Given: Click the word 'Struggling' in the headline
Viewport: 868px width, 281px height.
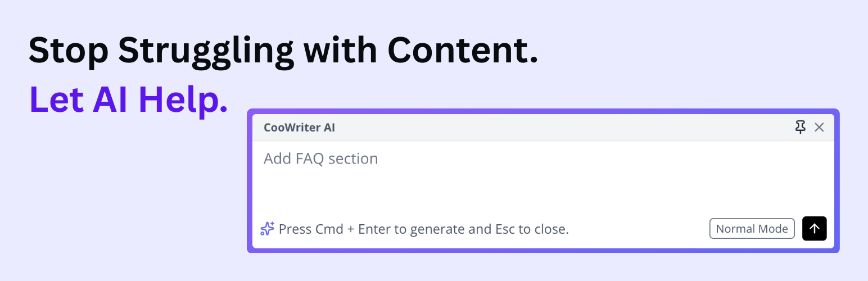Looking at the screenshot, I should tap(205, 51).
